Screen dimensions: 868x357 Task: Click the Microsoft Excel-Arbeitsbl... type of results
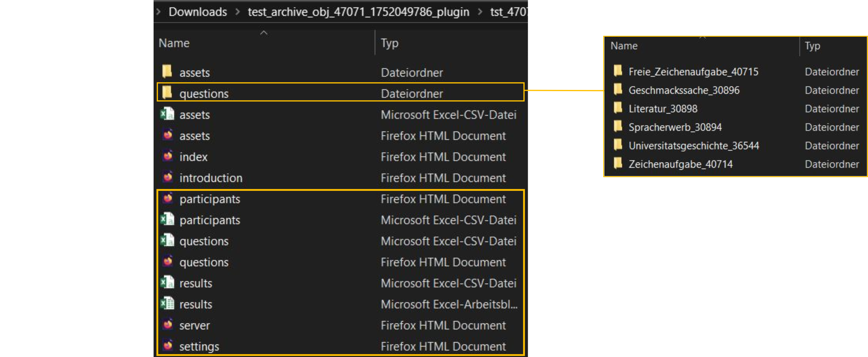449,304
